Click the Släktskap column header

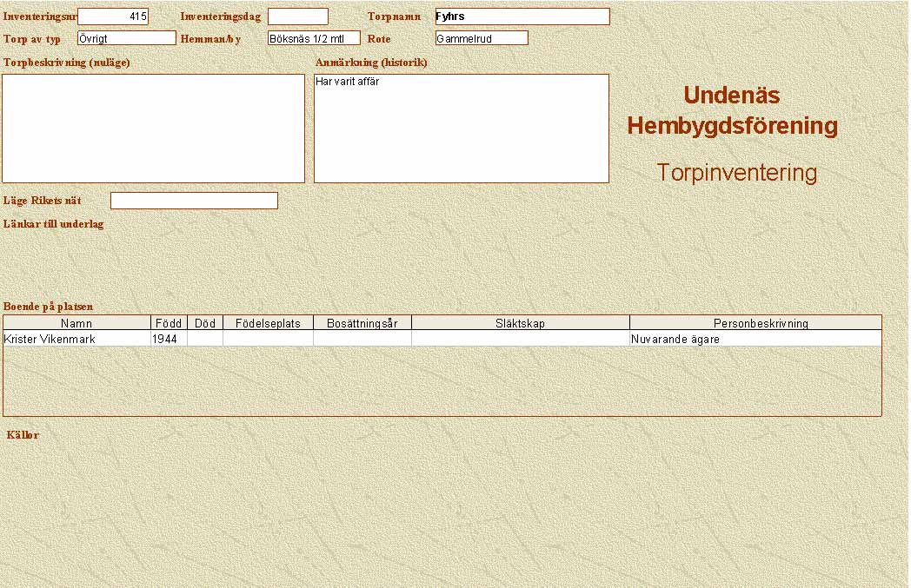coord(520,323)
